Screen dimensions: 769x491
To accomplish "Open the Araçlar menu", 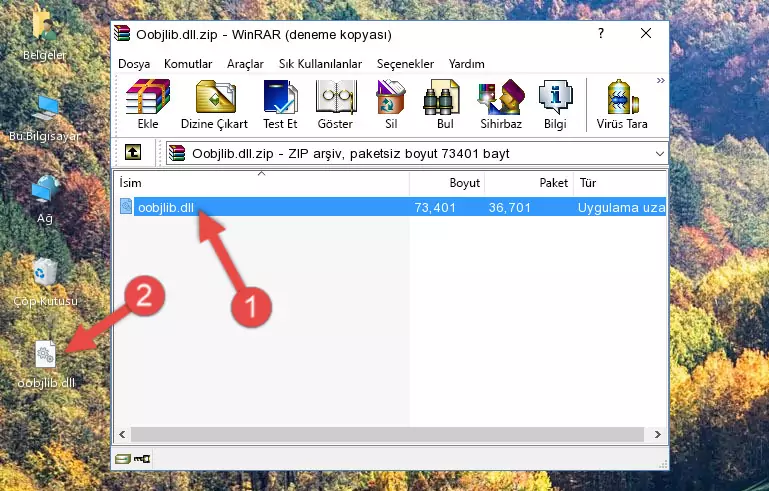I will point(245,64).
